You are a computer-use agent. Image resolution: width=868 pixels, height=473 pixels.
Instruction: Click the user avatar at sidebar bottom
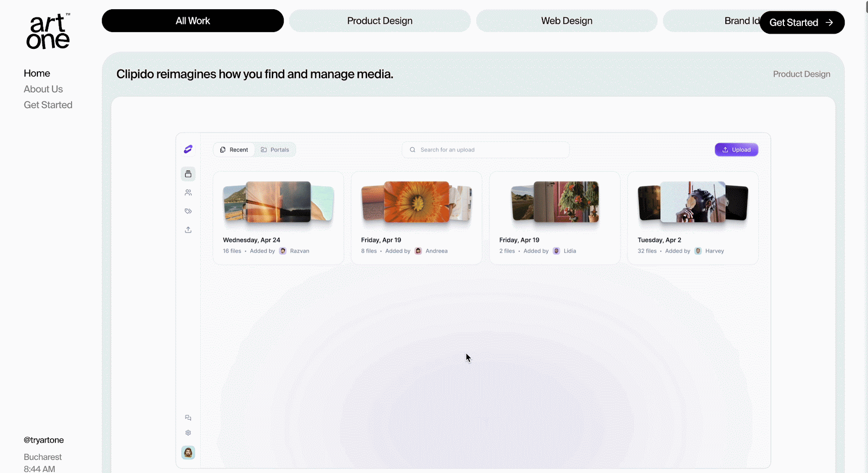click(188, 452)
